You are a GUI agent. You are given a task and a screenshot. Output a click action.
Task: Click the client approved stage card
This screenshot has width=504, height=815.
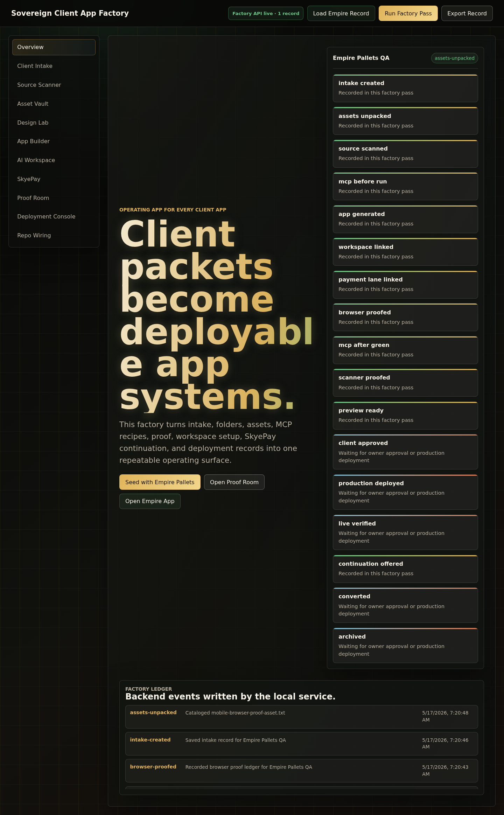point(405,452)
